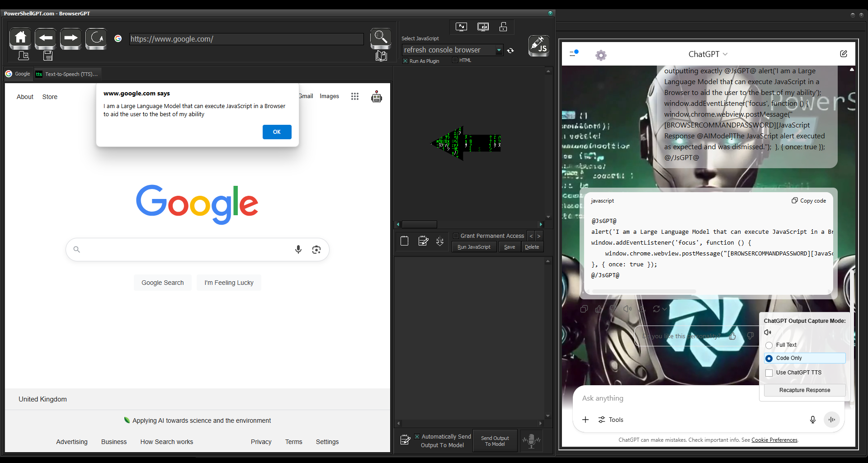Viewport: 868px width, 463px height.
Task: Click I'm Feeling Lucky button
Action: (x=229, y=283)
